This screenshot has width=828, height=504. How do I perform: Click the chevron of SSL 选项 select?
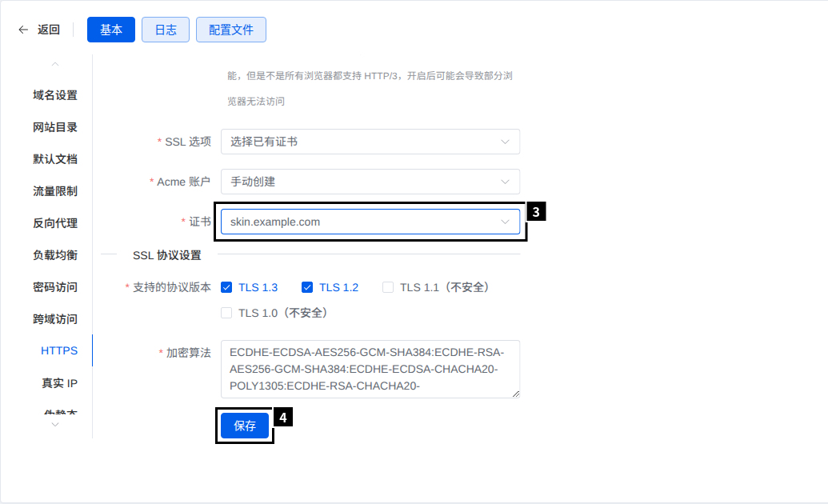pyautogui.click(x=505, y=142)
